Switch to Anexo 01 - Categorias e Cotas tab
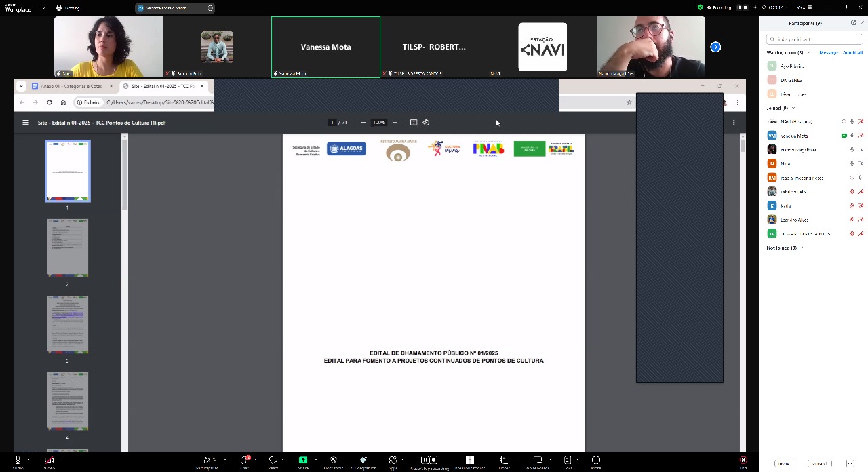The image size is (868, 472). [x=71, y=86]
